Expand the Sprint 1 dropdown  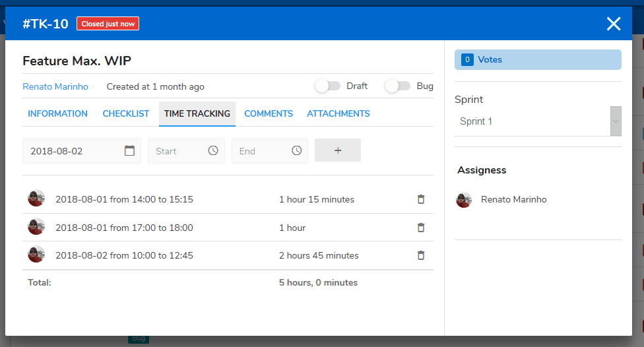[x=615, y=121]
